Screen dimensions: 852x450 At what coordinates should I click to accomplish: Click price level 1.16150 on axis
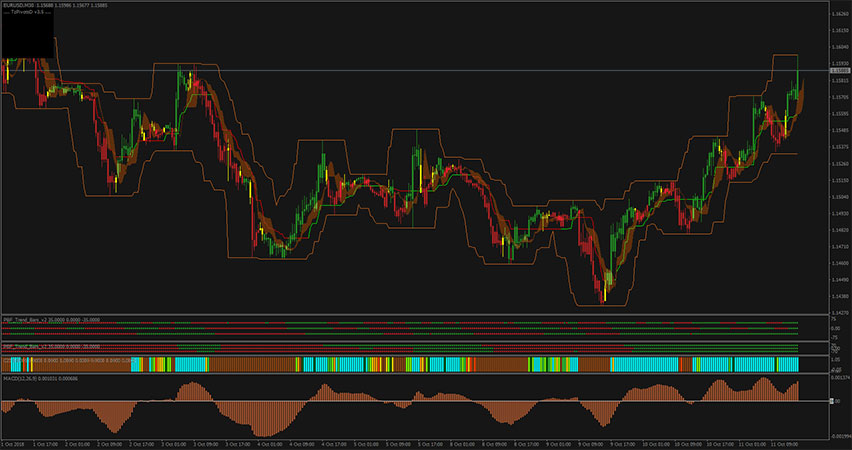coord(841,30)
